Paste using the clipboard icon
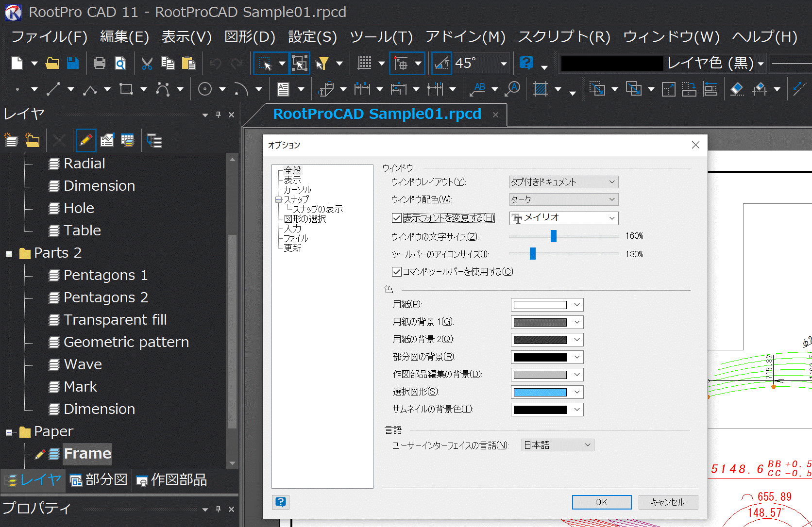The width and height of the screenshot is (812, 527). 188,63
